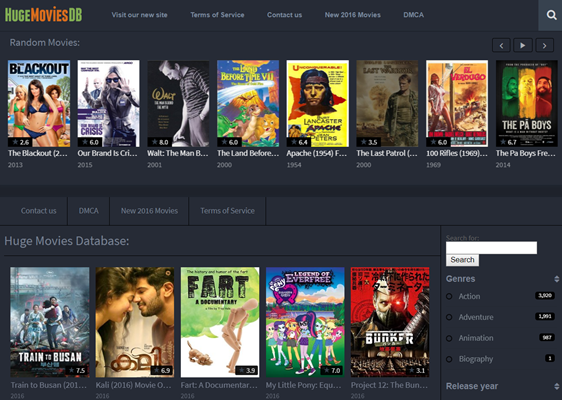Open Walt: The Man Behind poster
562x400 pixels.
[x=178, y=103]
